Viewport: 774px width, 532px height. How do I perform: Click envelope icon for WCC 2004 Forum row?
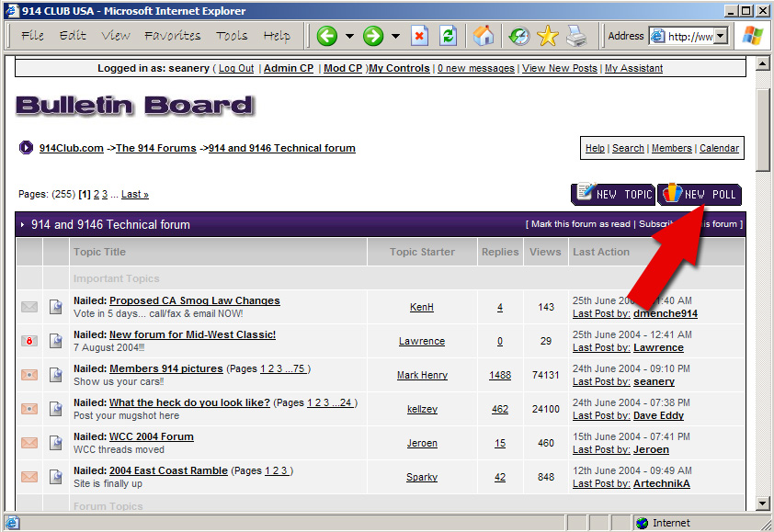(29, 443)
